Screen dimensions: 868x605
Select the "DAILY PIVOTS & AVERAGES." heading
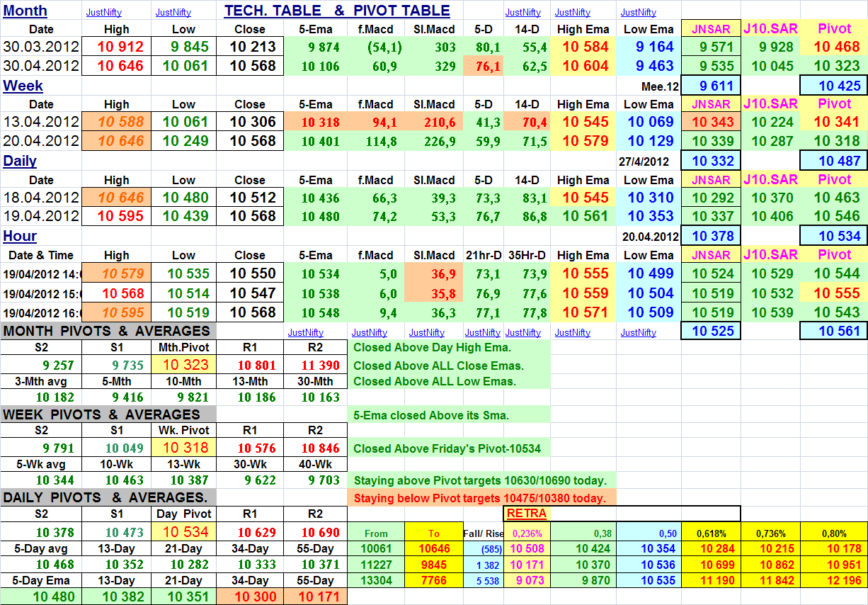(x=105, y=497)
